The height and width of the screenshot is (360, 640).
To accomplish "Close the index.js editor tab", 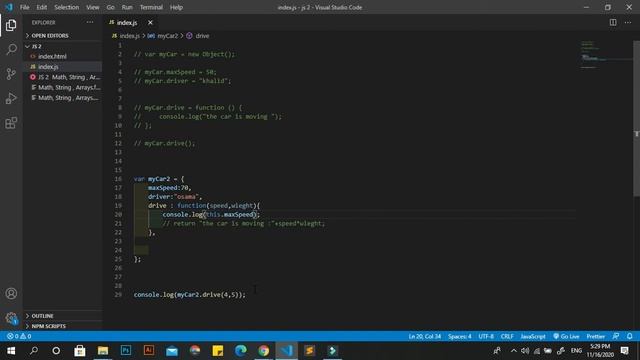I will click(150, 22).
